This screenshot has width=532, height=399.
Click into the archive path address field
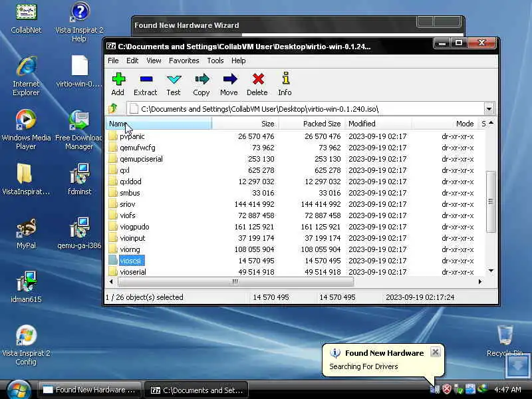305,109
